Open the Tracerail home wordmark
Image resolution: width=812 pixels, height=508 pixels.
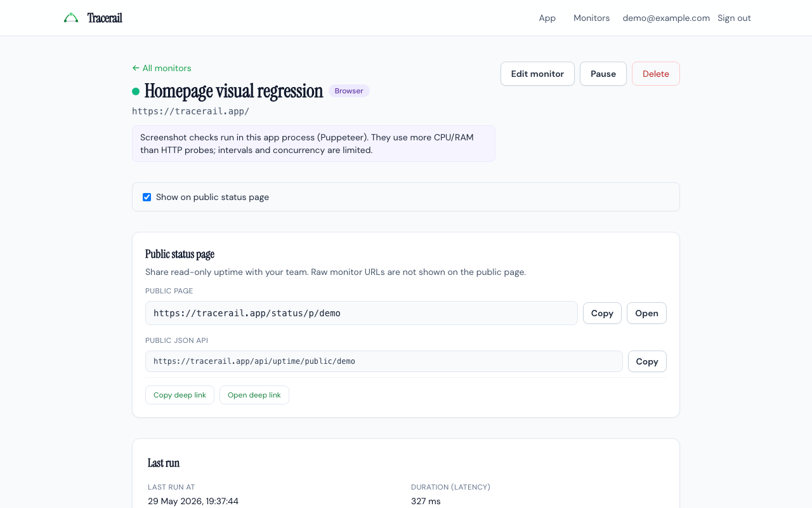105,18
